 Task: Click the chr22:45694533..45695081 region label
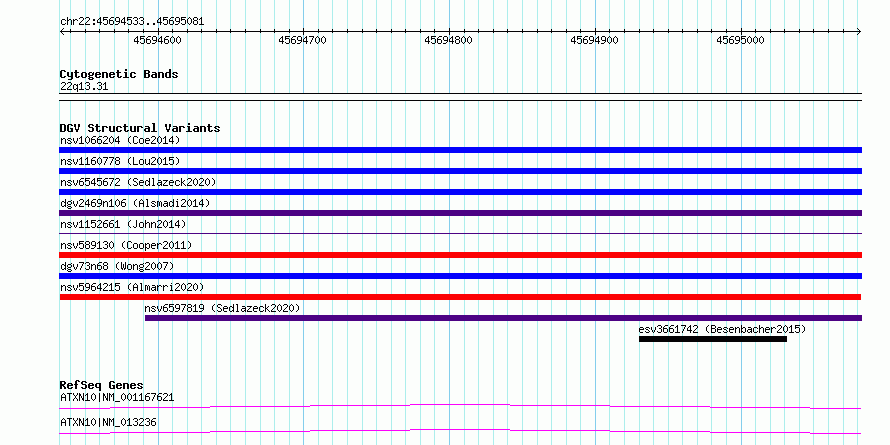pyautogui.click(x=132, y=22)
